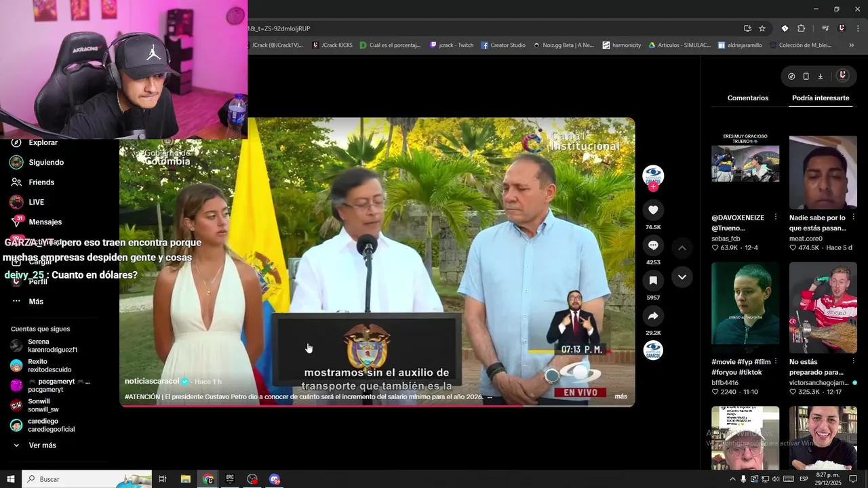Click the download icon in top pill

coord(820,77)
